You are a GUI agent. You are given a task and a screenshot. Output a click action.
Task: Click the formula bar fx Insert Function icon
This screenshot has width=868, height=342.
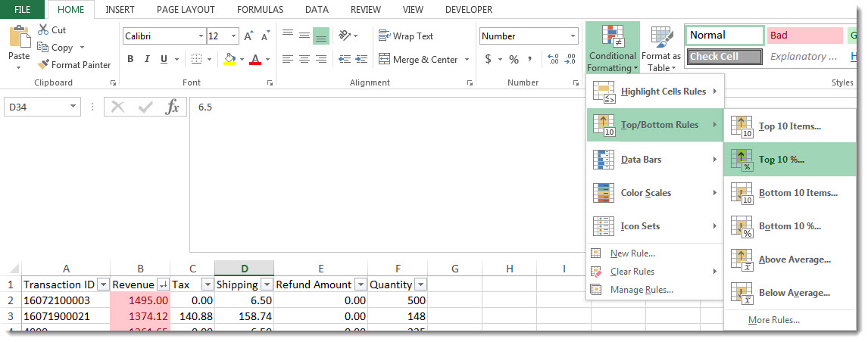173,107
